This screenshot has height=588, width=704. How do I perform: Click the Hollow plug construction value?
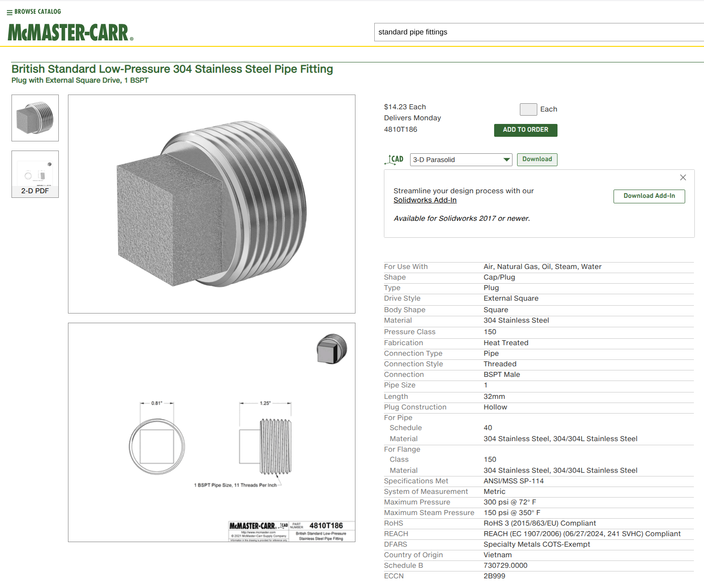click(495, 407)
